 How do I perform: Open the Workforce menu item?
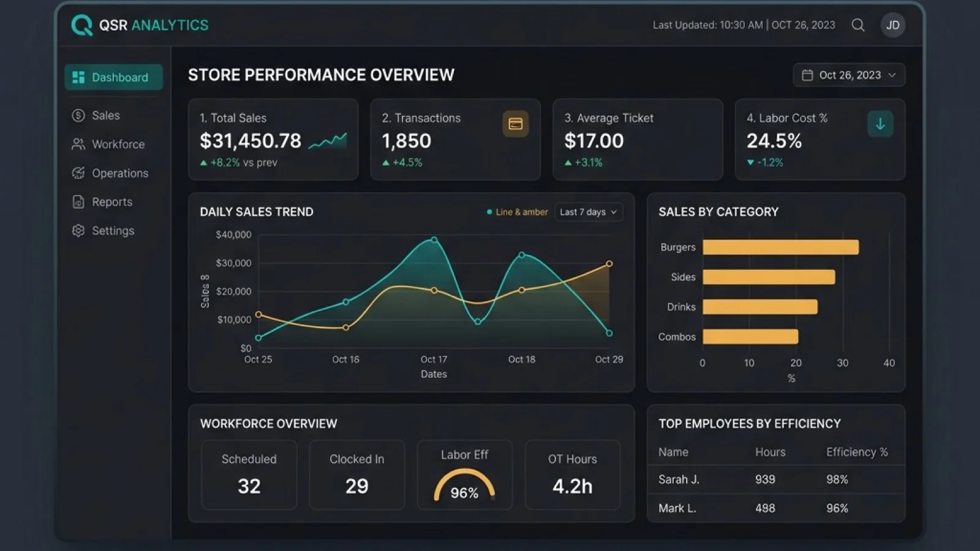(114, 144)
